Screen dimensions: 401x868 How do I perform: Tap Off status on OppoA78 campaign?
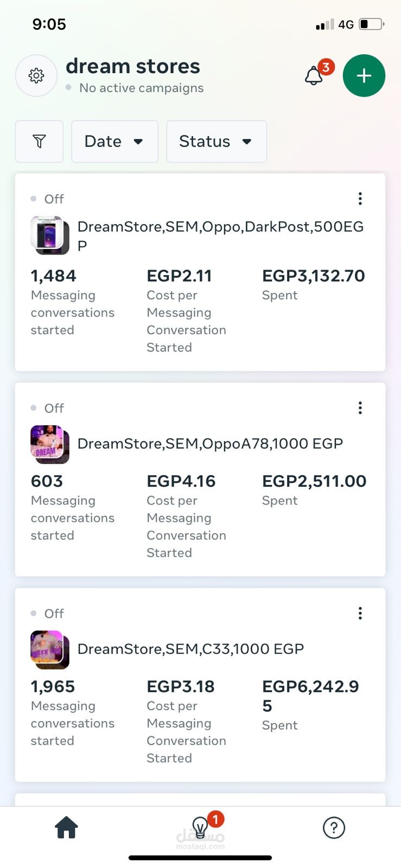click(x=54, y=408)
